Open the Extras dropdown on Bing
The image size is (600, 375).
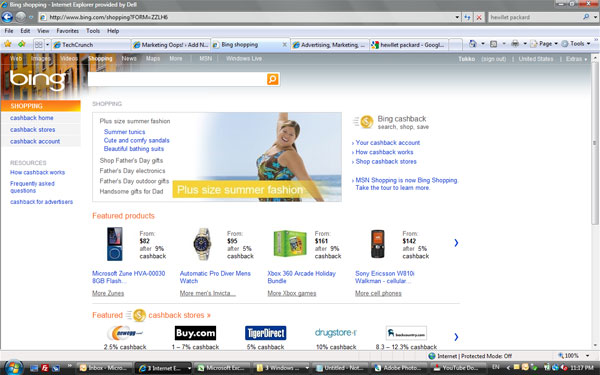(576, 59)
